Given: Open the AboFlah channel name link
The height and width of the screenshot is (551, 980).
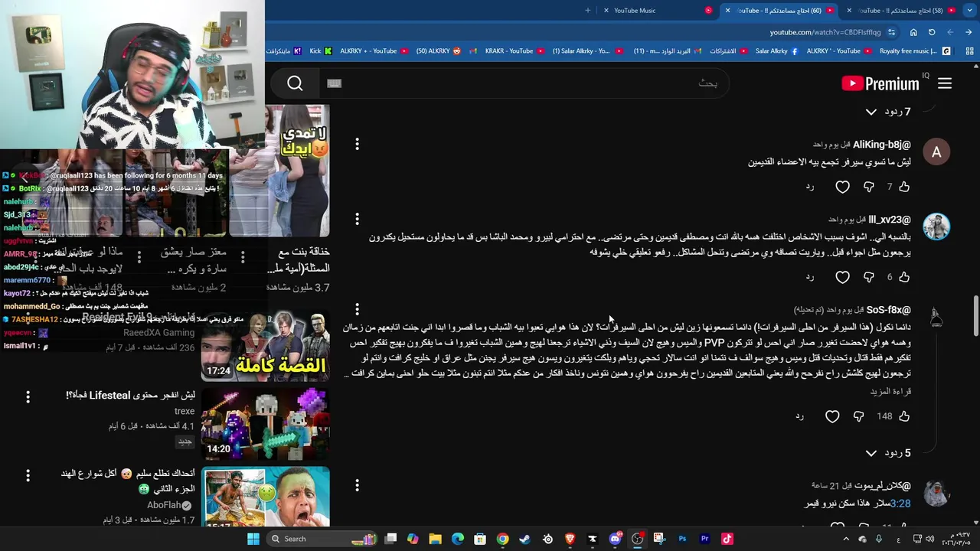Looking at the screenshot, I should pyautogui.click(x=164, y=505).
